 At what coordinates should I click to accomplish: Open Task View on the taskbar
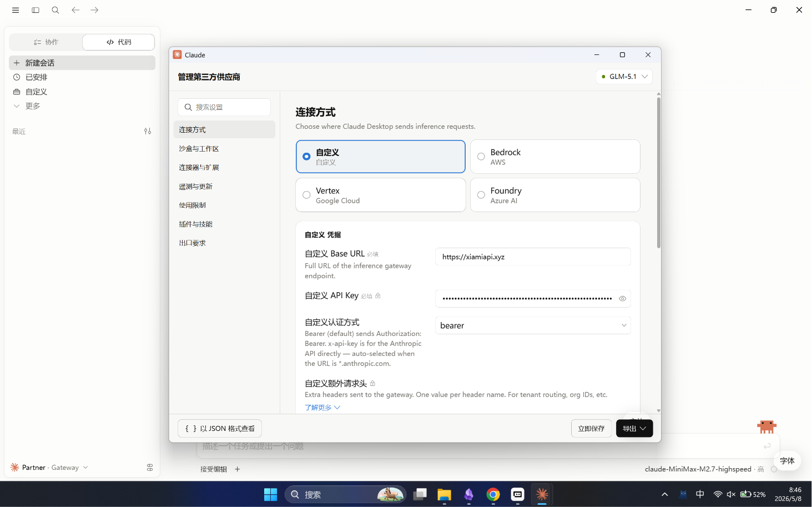pyautogui.click(x=420, y=494)
